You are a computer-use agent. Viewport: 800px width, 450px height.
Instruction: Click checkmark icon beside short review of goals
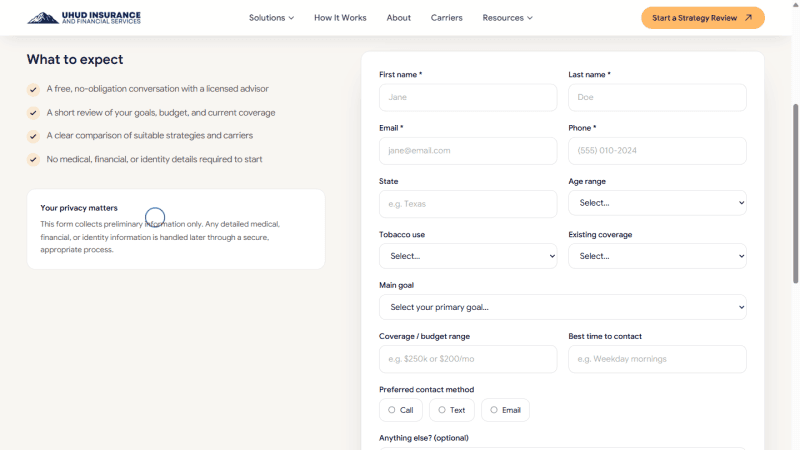(x=33, y=113)
